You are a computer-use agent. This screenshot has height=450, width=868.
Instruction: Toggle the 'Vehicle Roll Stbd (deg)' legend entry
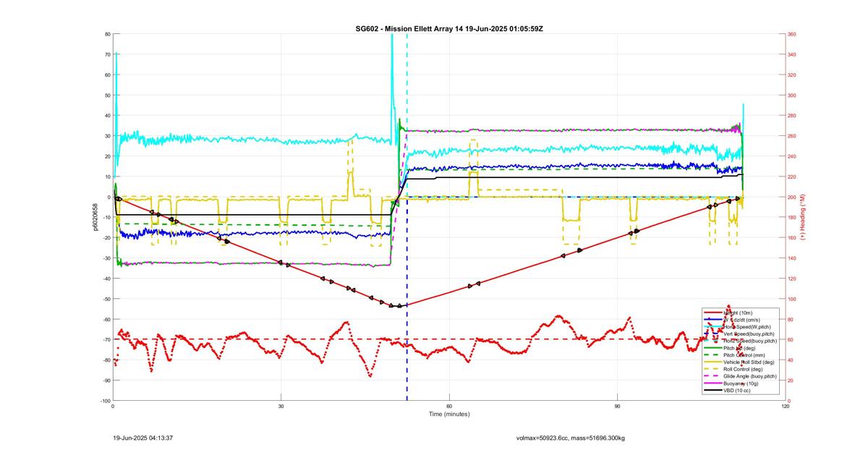(x=741, y=362)
